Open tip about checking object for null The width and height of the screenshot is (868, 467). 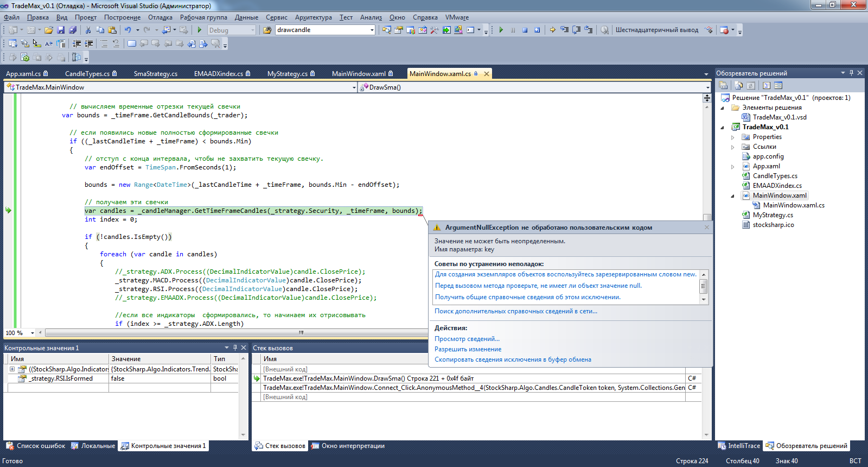538,286
